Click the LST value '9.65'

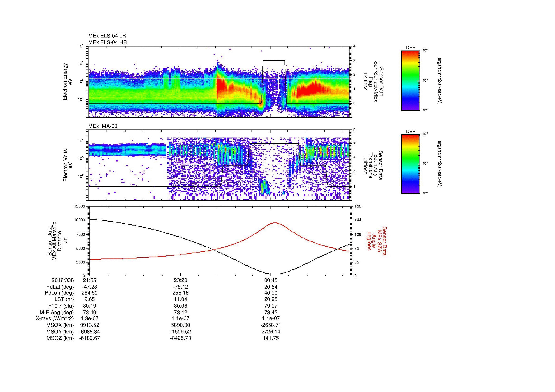click(x=90, y=300)
